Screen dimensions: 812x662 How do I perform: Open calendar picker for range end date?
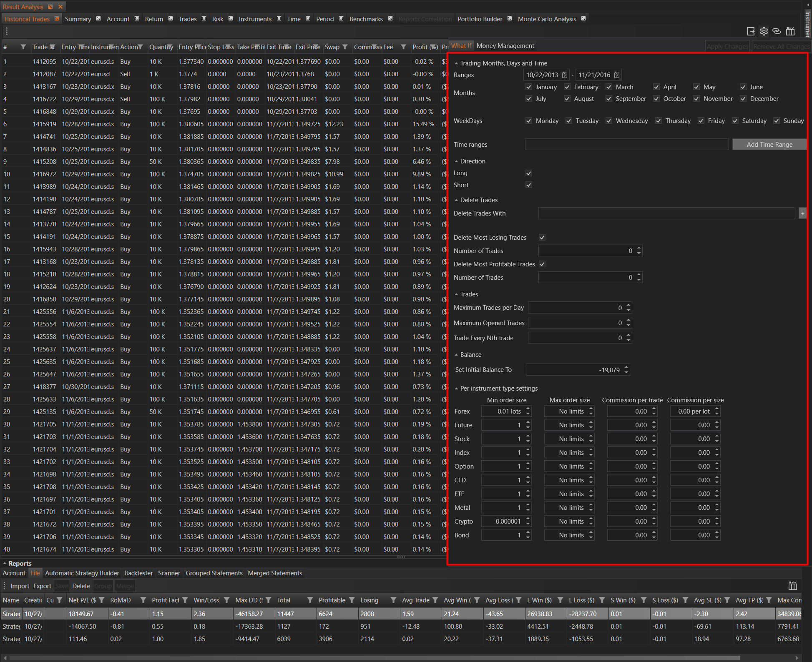(617, 75)
